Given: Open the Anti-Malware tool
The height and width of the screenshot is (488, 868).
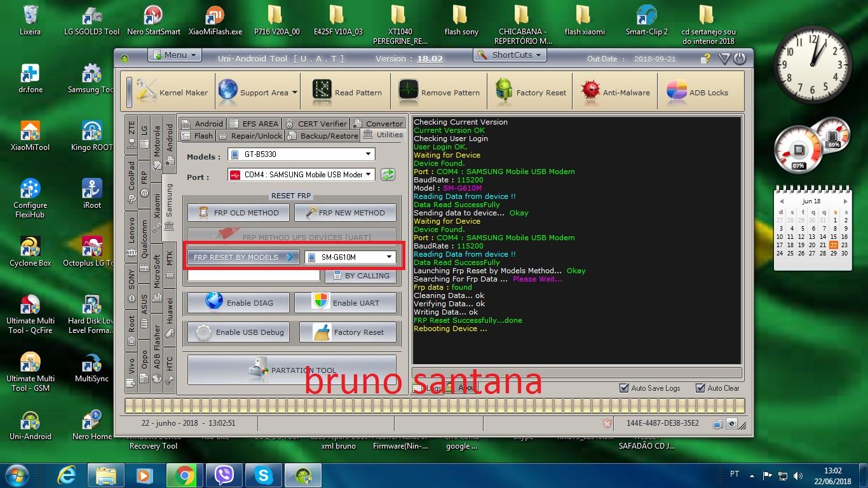Looking at the screenshot, I should click(x=615, y=92).
